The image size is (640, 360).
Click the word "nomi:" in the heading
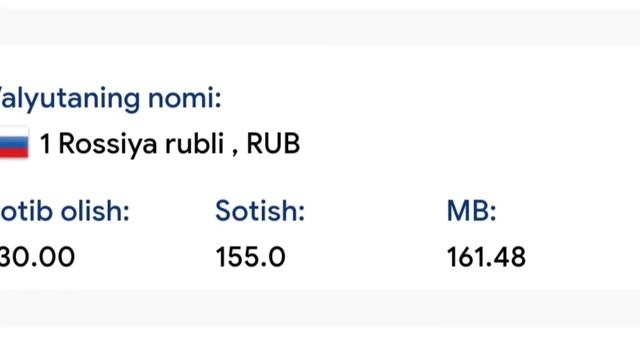pyautogui.click(x=184, y=99)
